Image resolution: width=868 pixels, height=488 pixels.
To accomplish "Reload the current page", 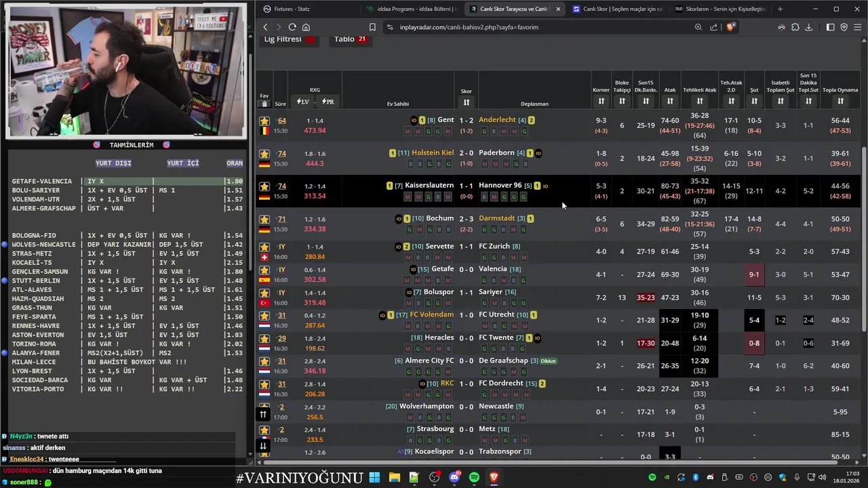I will 292,27.
